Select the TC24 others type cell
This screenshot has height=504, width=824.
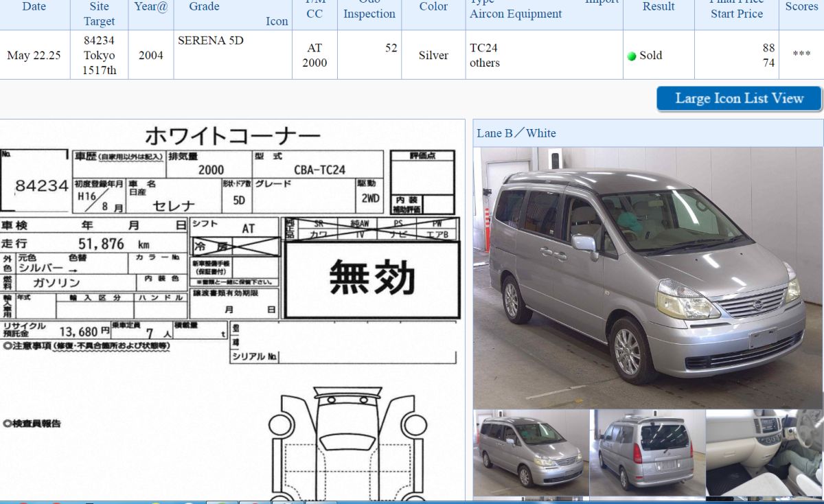click(x=545, y=55)
